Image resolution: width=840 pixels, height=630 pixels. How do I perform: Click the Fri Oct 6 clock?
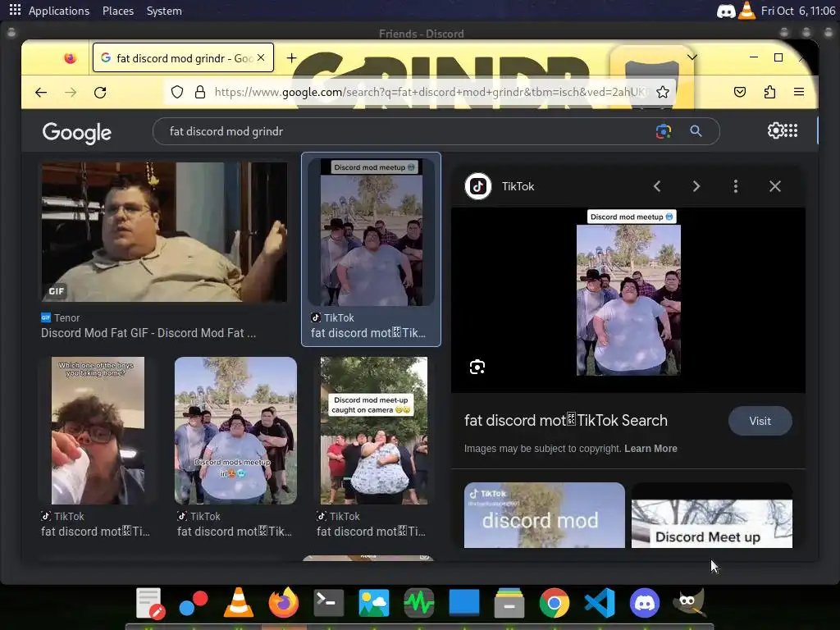pos(797,11)
